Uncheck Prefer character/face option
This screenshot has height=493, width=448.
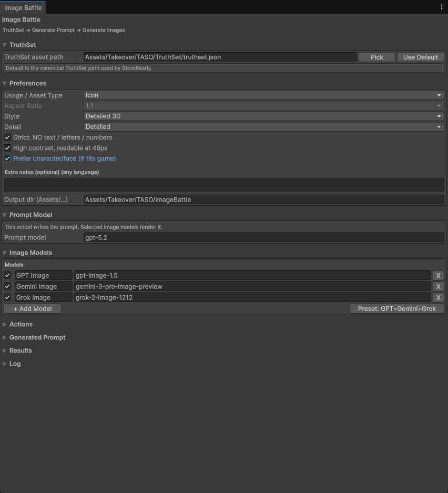pyautogui.click(x=7, y=158)
